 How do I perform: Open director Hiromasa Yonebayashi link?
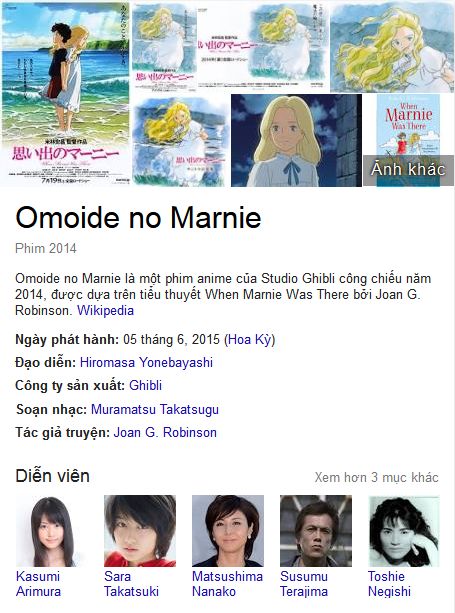(146, 362)
